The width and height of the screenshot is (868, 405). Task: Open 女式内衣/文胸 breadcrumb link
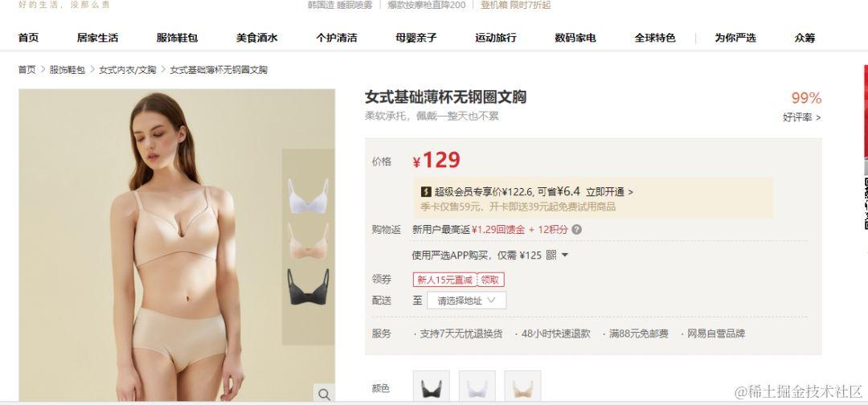pos(128,70)
